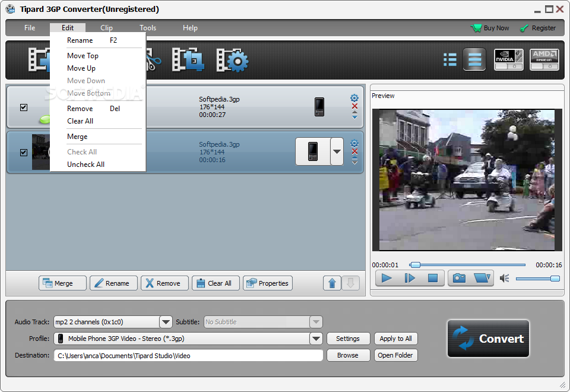Open the snapshot folder icon
Screen dimensions: 570x392
[482, 278]
